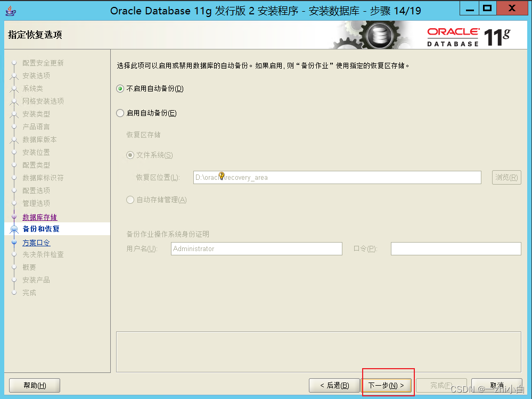Viewport: 532px width, 399px height.
Task: Click 概要 in the step list
Action: point(29,267)
